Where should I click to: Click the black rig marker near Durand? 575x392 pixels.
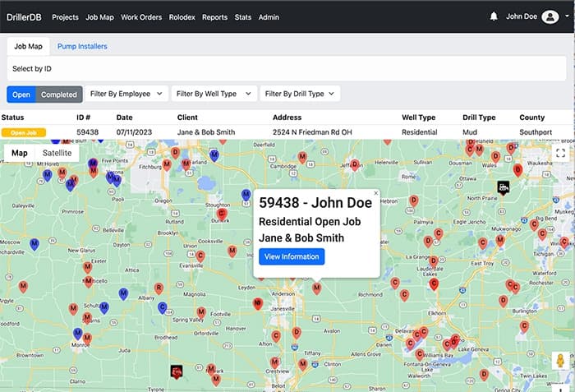pos(175,371)
